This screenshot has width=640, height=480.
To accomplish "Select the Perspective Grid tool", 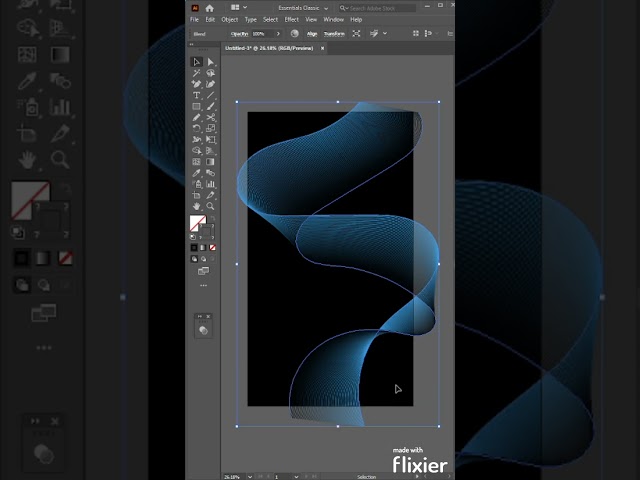I will pyautogui.click(x=210, y=151).
